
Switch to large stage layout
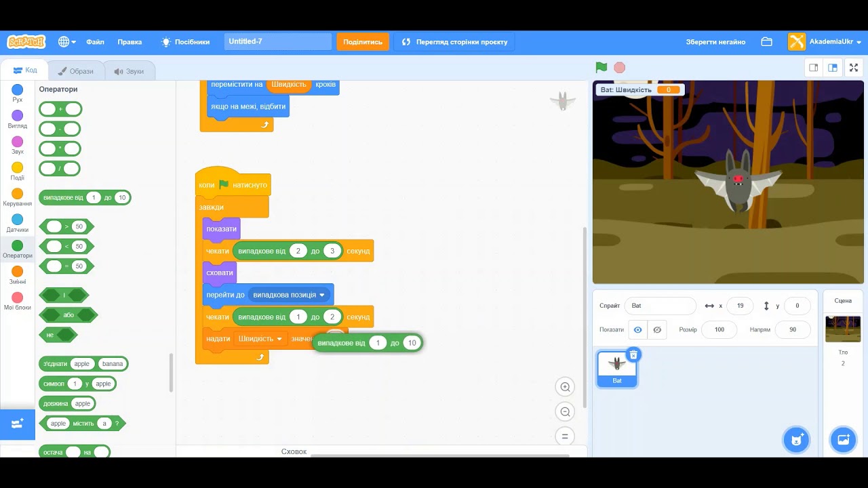click(x=832, y=68)
